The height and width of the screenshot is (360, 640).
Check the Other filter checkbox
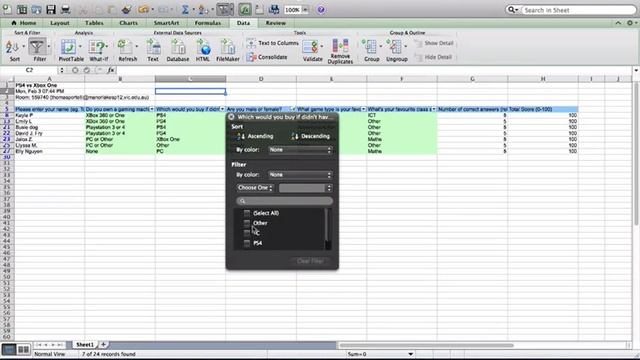point(247,223)
